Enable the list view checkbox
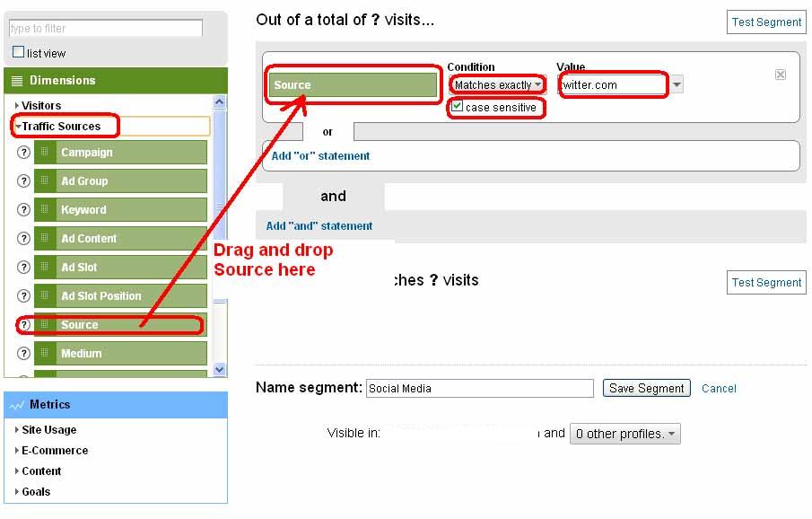Viewport: 812px width, 519px height. click(18, 52)
